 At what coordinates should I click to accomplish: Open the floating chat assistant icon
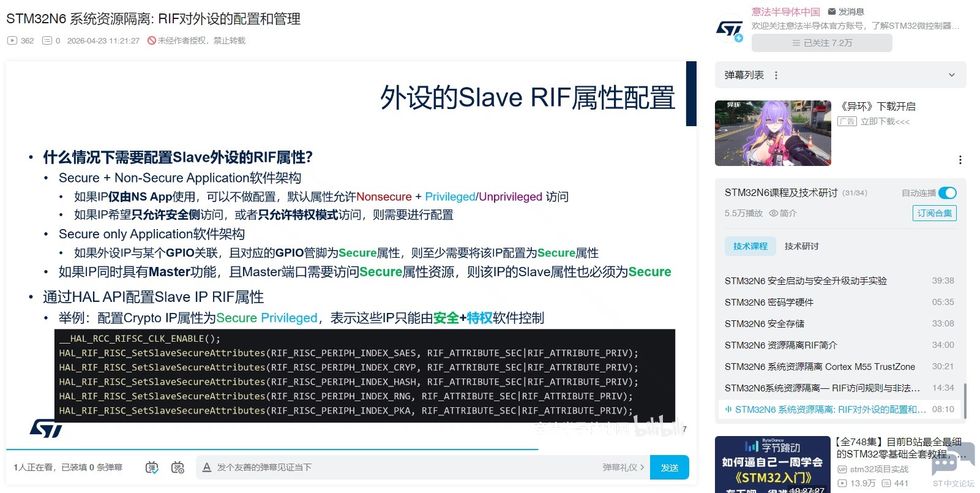point(952,459)
